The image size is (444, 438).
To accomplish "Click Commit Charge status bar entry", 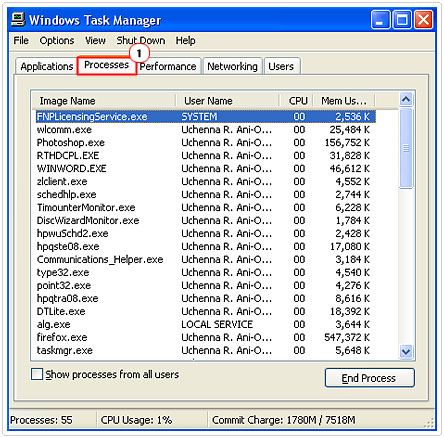I will [x=284, y=420].
